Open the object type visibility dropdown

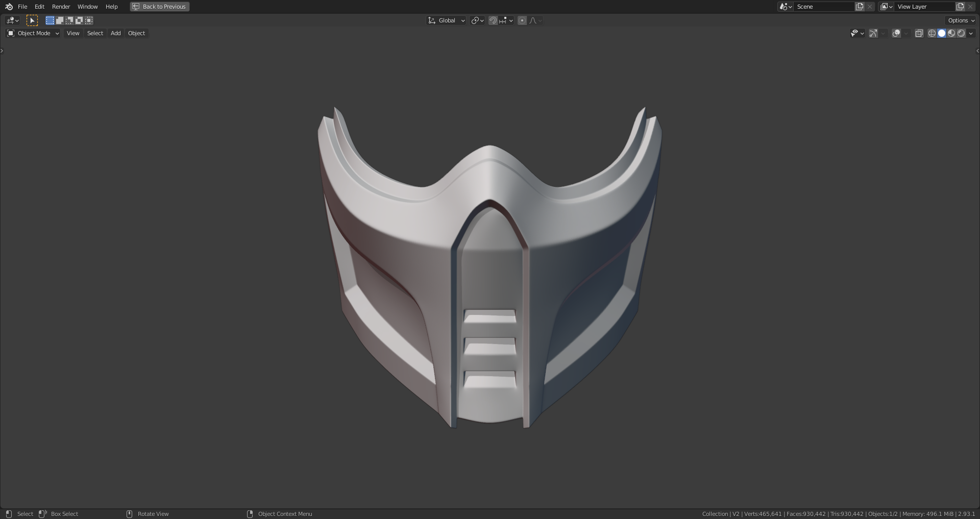[857, 33]
